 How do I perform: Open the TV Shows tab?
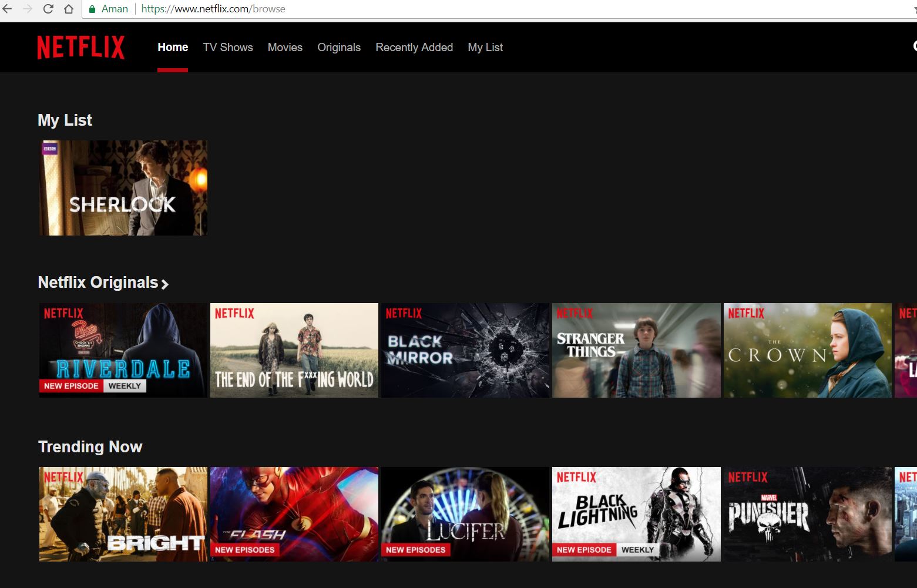coord(227,48)
